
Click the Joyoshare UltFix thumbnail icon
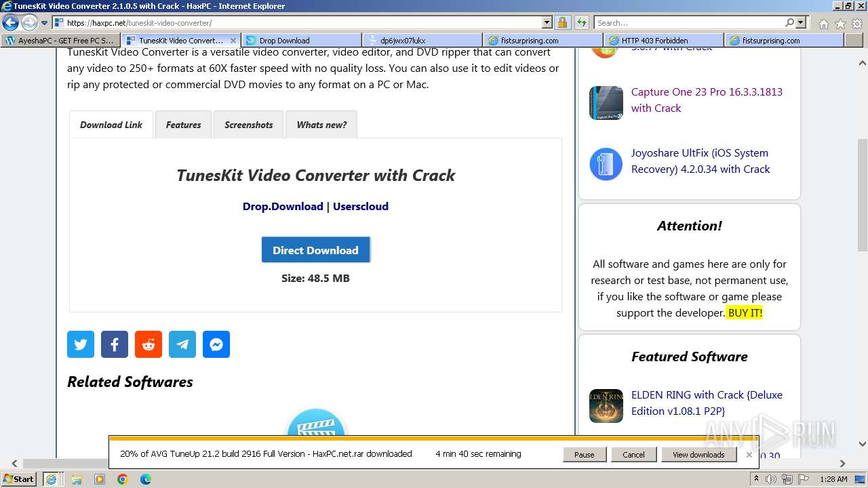coord(606,164)
